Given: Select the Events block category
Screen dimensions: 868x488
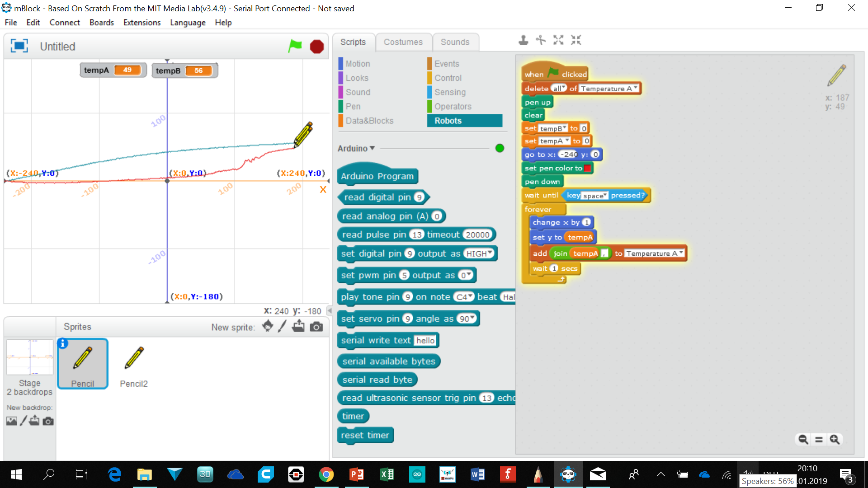Looking at the screenshot, I should pyautogui.click(x=447, y=64).
